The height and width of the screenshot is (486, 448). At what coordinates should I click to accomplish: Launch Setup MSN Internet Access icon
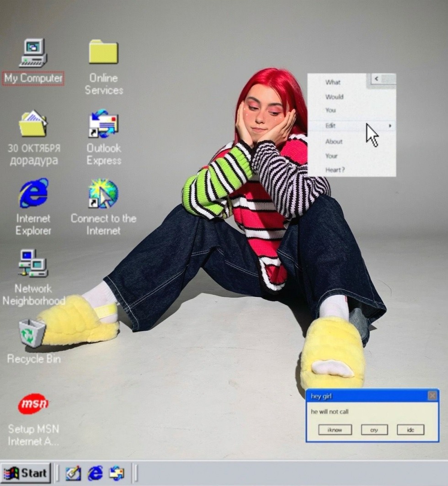coord(33,404)
